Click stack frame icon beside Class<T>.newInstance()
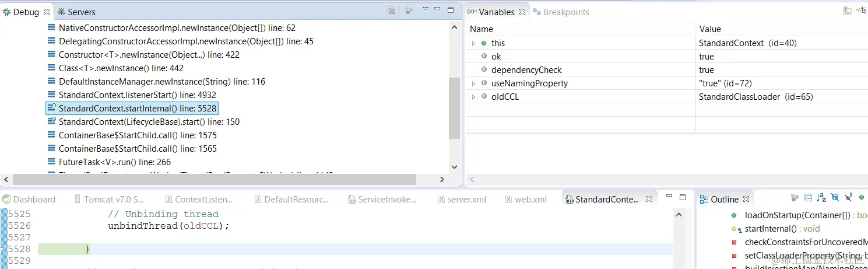This screenshot has height=269, width=868. click(x=51, y=68)
